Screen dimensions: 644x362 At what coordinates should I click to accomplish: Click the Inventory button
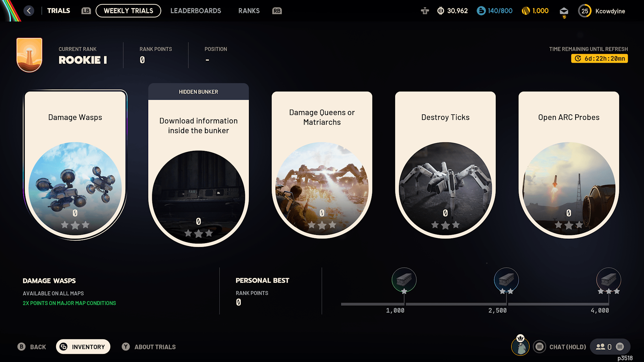click(x=83, y=347)
